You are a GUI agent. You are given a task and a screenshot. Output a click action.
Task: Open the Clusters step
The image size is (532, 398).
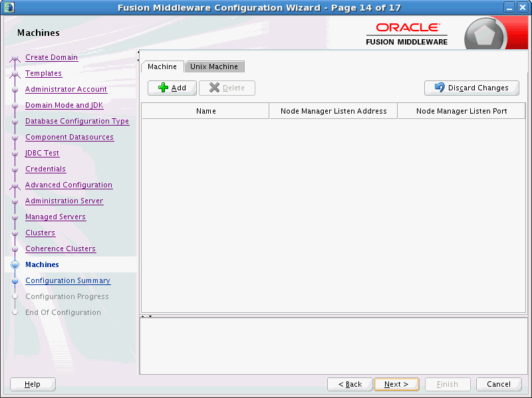point(40,233)
